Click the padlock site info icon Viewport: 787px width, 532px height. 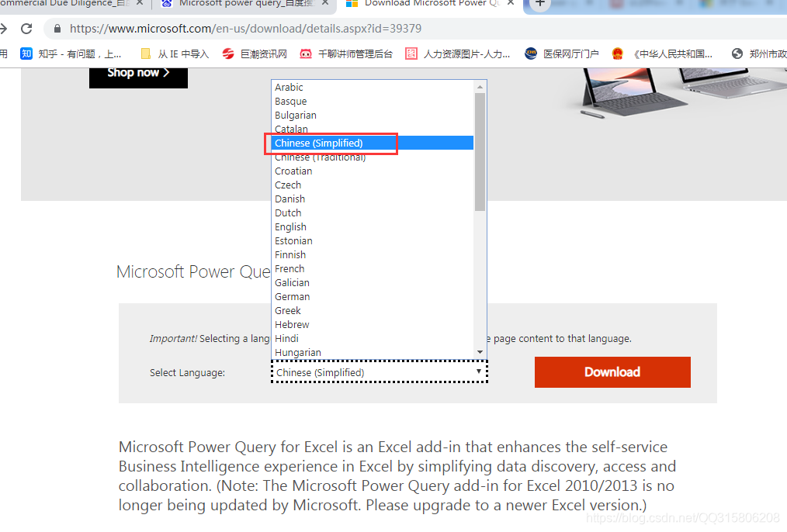[x=57, y=29]
